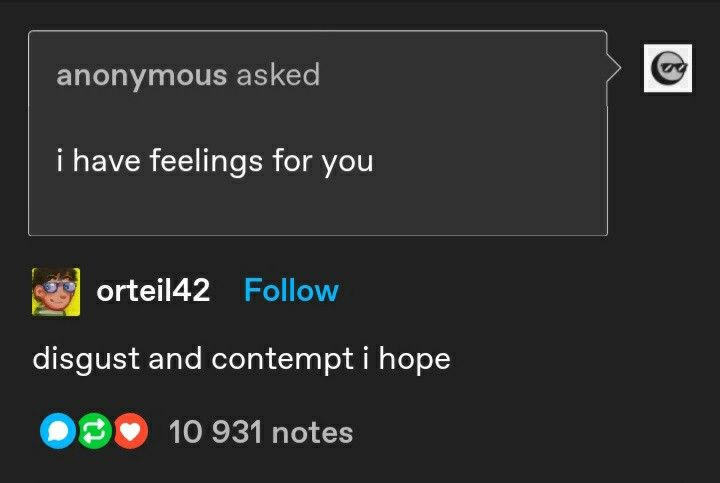
Task: Select the "anonymous" asker label
Action: pos(141,75)
